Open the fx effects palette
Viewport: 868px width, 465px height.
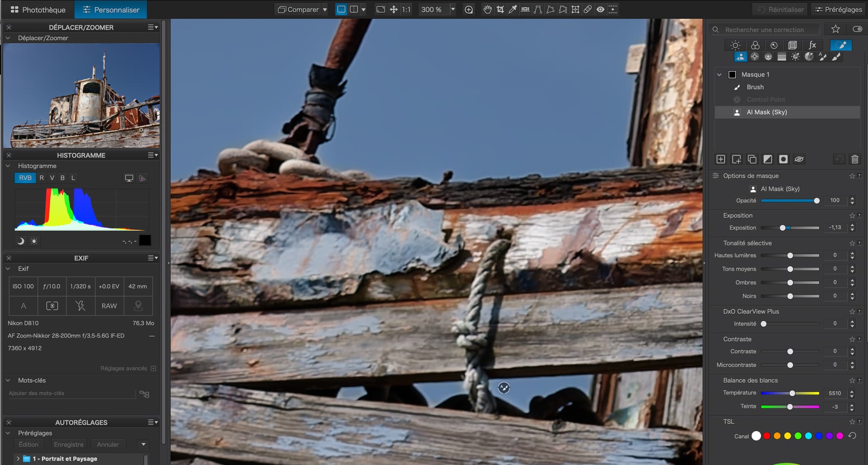(x=812, y=45)
